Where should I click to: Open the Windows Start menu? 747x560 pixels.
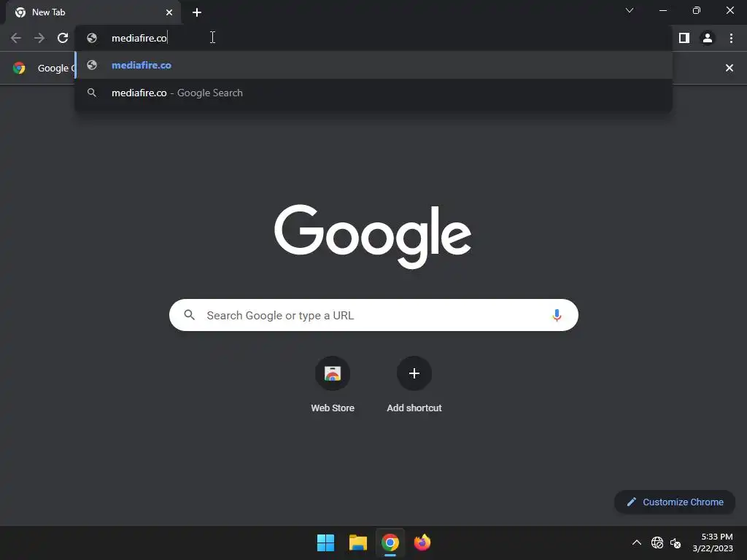pyautogui.click(x=326, y=542)
